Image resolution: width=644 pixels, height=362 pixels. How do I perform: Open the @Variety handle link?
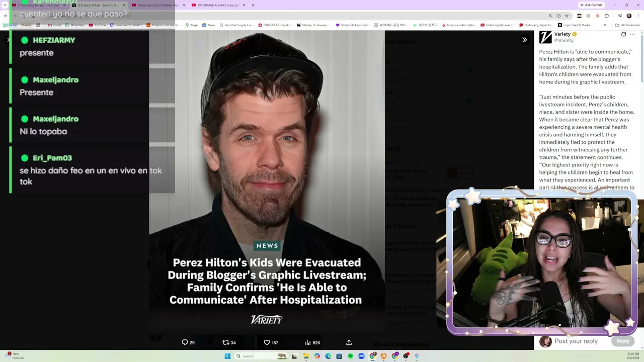(564, 40)
